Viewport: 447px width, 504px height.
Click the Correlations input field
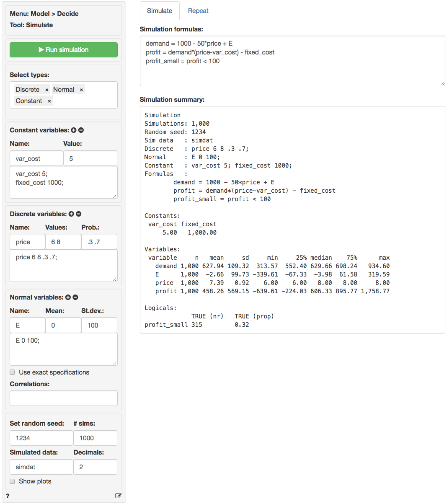pos(64,398)
